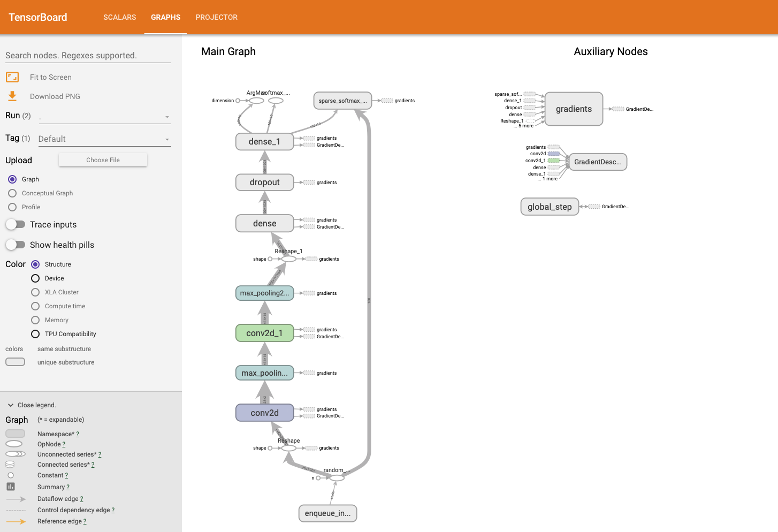Select the dense_1 namespace node
Screen dimensions: 778x532
point(264,141)
